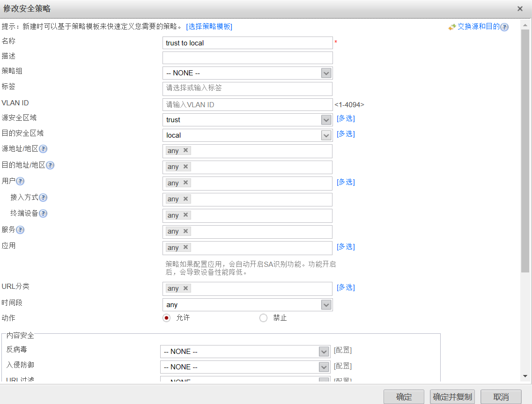Remove the any tag in URL分类 field
Viewport: 532px width, 404px height.
[x=185, y=288]
